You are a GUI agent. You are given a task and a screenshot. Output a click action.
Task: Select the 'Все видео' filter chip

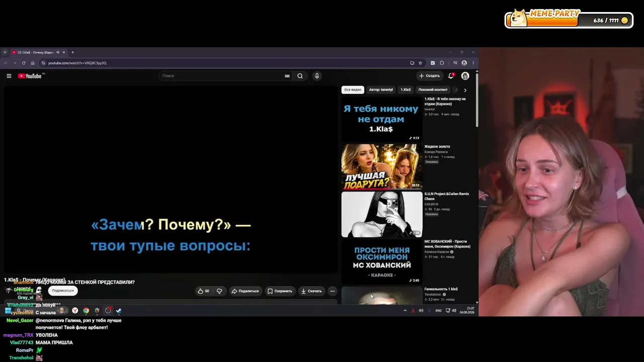tap(353, 90)
